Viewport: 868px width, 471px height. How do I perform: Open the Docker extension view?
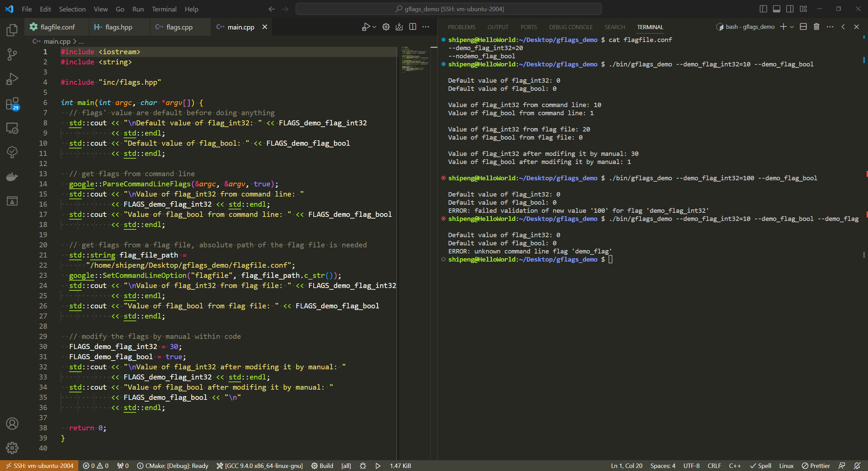(x=12, y=177)
